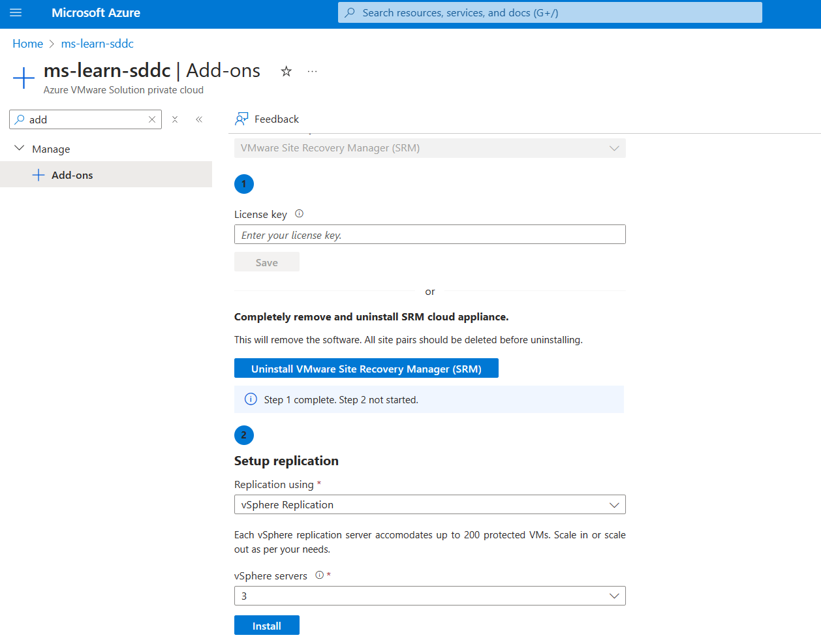Focus the Azure global search box
The height and width of the screenshot is (644, 821).
click(x=550, y=13)
